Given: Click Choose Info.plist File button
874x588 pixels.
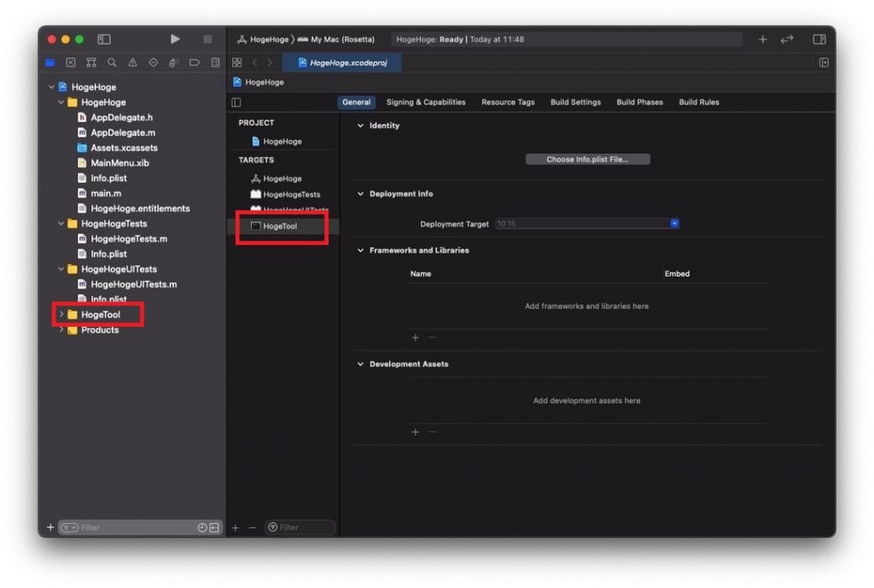Looking at the screenshot, I should coord(587,160).
